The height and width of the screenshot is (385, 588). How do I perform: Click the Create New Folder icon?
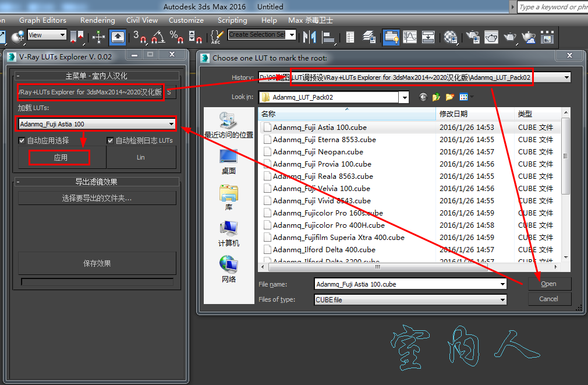coord(449,97)
